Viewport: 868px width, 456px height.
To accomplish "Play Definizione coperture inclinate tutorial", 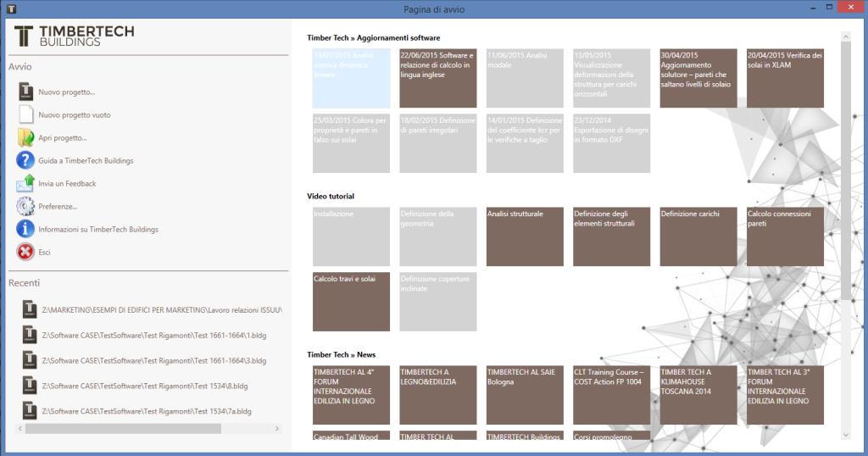I will pos(438,302).
